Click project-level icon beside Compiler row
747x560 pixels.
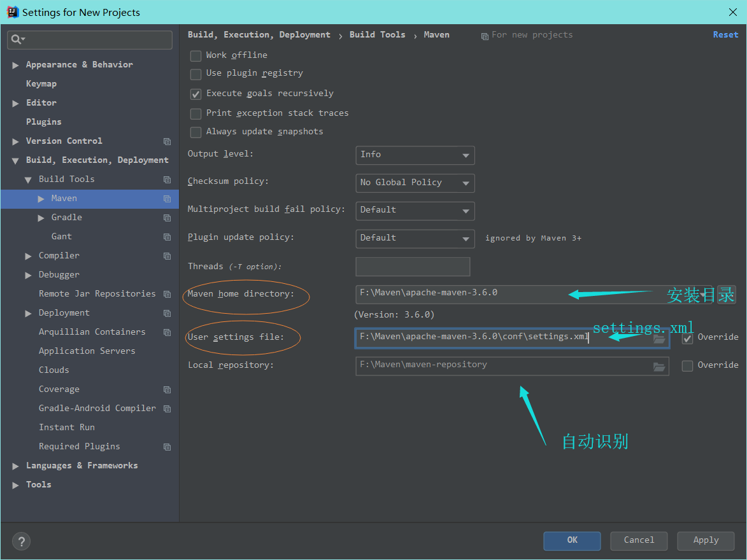point(167,256)
